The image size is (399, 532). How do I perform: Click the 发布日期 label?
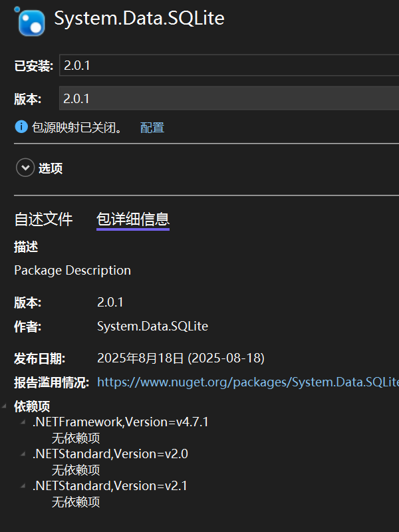pyautogui.click(x=40, y=358)
